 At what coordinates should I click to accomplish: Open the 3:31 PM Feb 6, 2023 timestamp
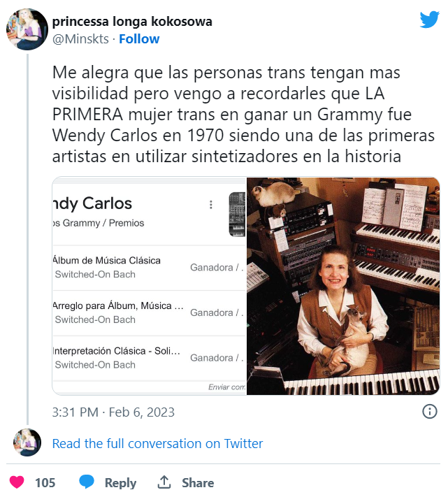coord(113,412)
